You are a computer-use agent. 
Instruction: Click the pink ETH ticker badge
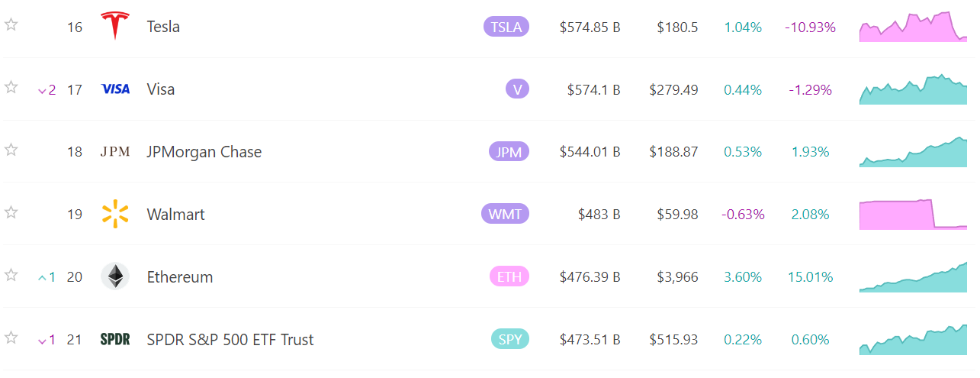pos(509,276)
